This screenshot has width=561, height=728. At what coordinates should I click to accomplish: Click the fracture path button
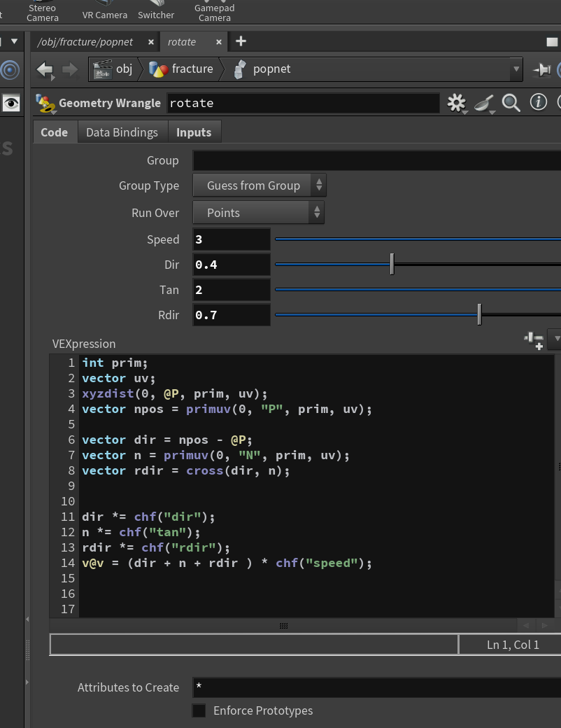(x=181, y=69)
